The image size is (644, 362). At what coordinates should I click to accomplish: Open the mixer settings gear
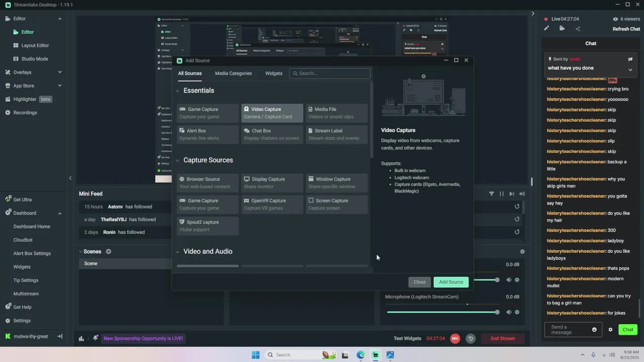pyautogui.click(x=522, y=251)
